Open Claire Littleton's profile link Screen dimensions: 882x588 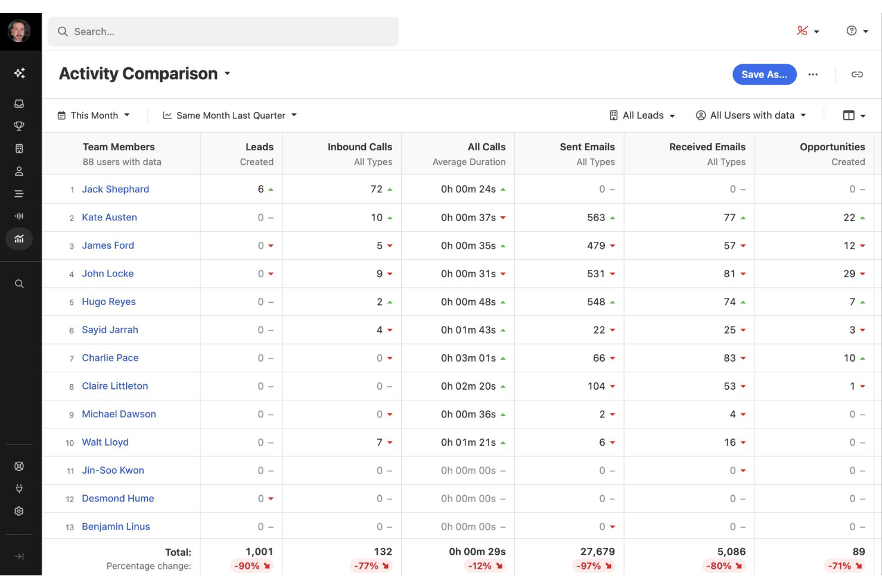(115, 386)
